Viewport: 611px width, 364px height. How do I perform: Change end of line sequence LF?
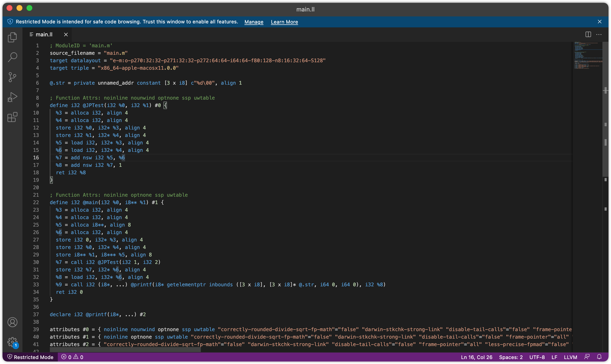(x=554, y=357)
